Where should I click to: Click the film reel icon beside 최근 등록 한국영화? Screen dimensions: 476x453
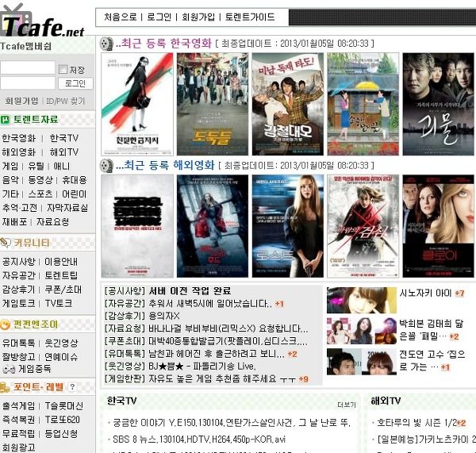(x=106, y=44)
